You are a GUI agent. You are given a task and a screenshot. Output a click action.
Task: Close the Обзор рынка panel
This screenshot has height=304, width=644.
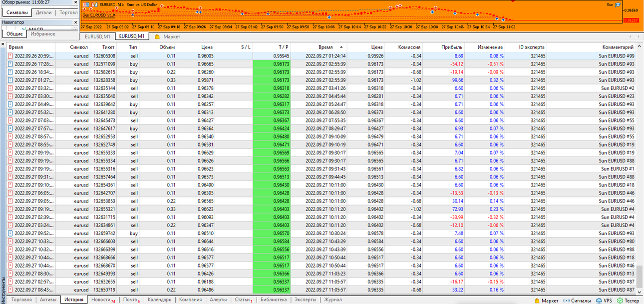pyautogui.click(x=75, y=2)
